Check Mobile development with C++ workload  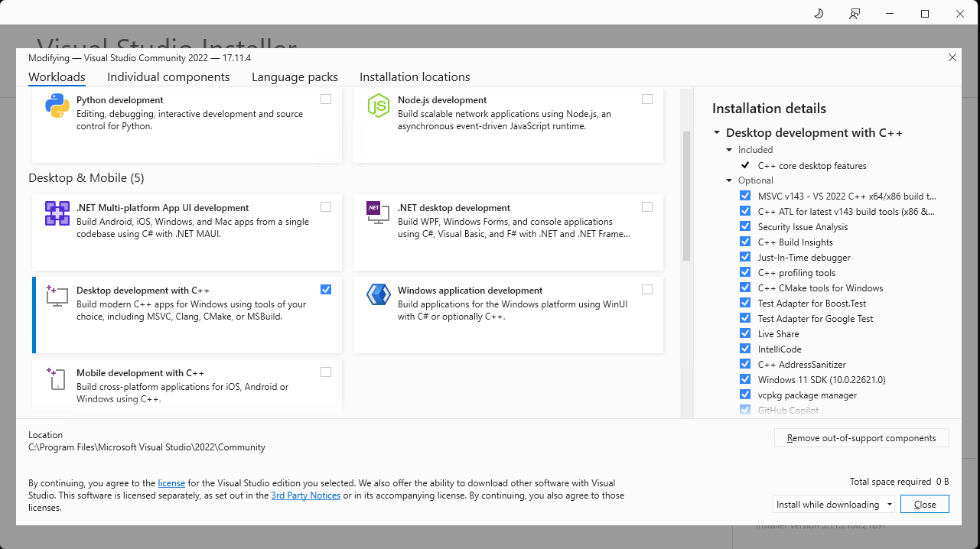click(x=326, y=372)
